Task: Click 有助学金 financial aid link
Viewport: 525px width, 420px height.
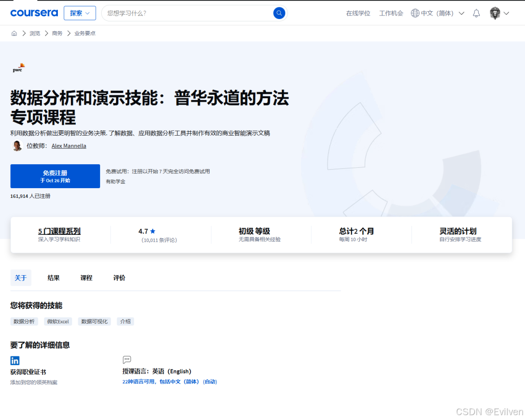Action: point(116,181)
